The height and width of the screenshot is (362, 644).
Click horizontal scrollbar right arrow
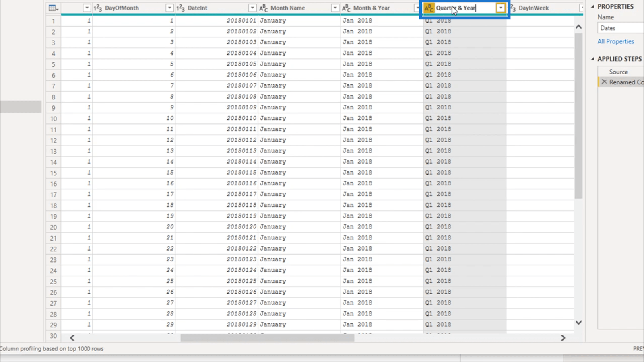(x=563, y=338)
